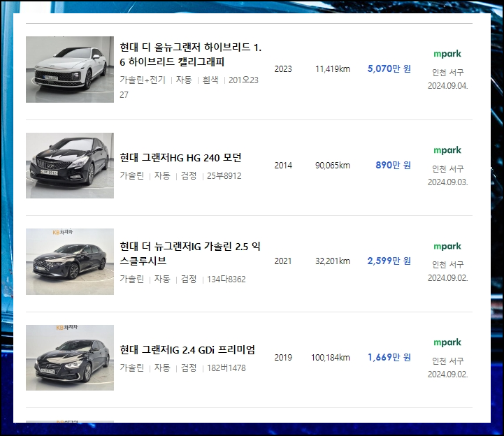The width and height of the screenshot is (504, 436).
Task: Click the model year 2023
Action: click(283, 69)
